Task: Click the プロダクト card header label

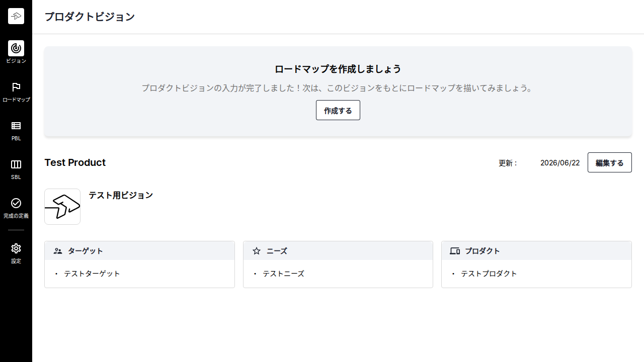Action: 482,251
